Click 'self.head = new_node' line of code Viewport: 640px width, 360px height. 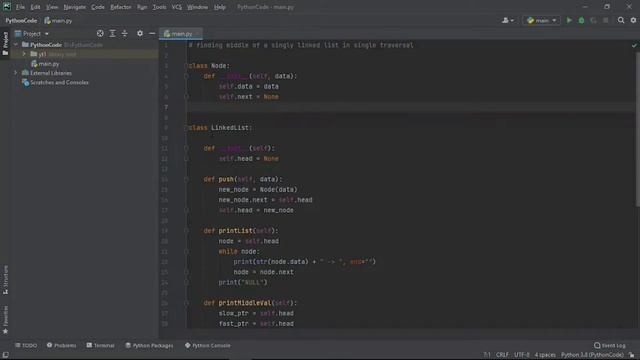[x=256, y=210]
